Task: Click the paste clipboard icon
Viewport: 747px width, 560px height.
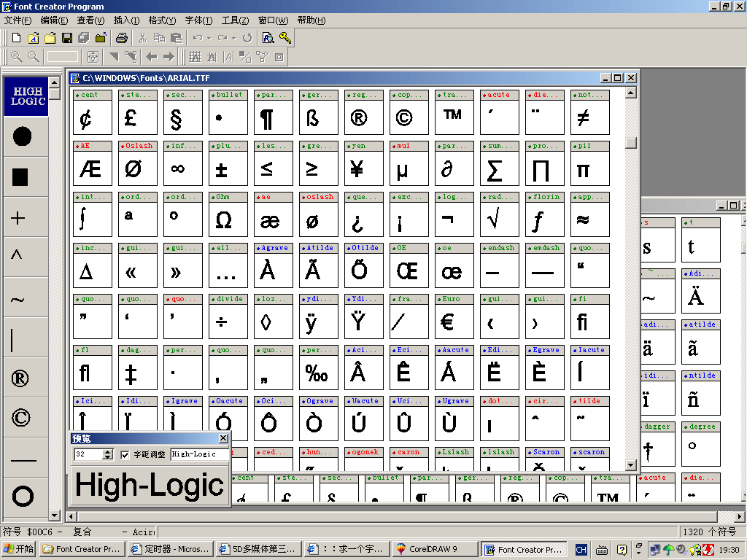Action: (177, 38)
